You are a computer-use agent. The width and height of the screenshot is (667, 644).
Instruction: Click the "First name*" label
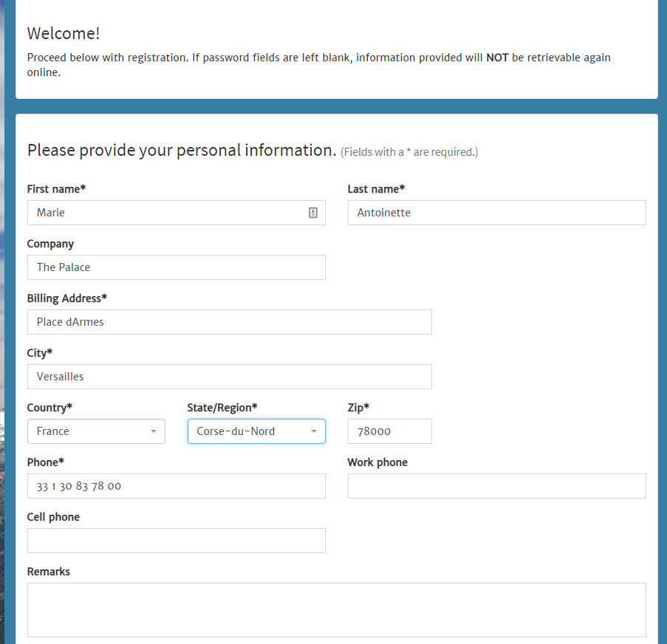tap(56, 189)
